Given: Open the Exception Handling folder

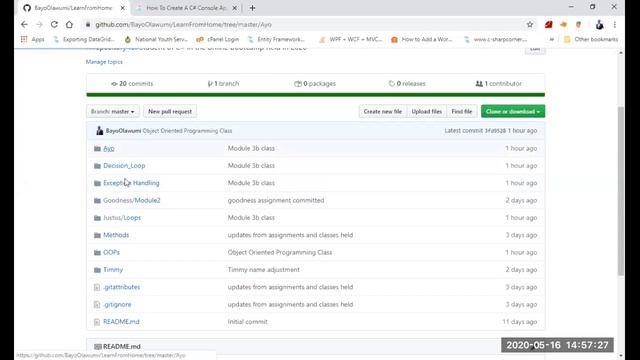Looking at the screenshot, I should coord(131,183).
